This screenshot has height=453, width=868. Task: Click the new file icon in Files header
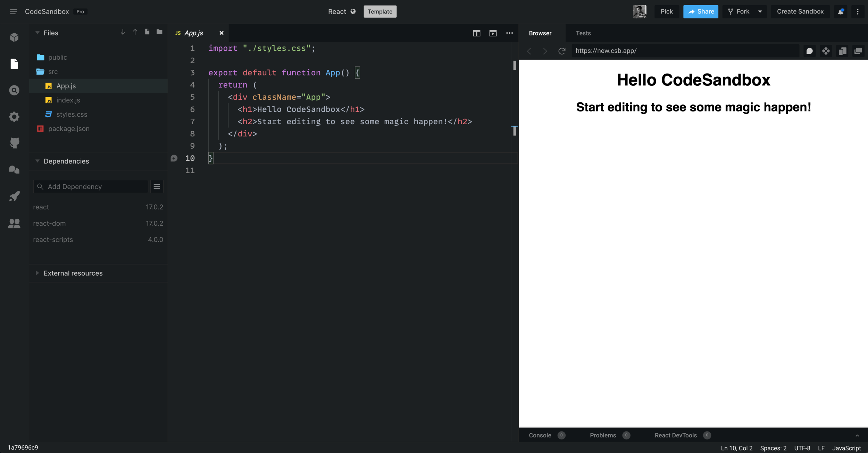point(147,32)
